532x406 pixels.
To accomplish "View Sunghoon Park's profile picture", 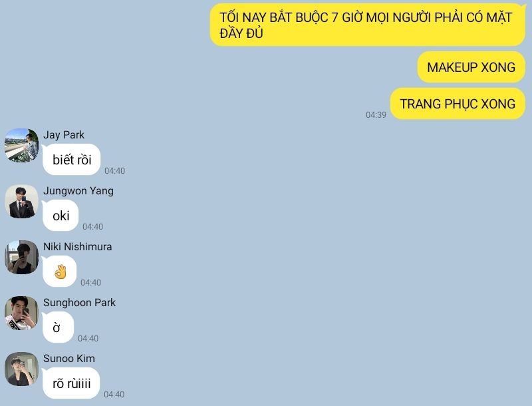I will (21, 313).
